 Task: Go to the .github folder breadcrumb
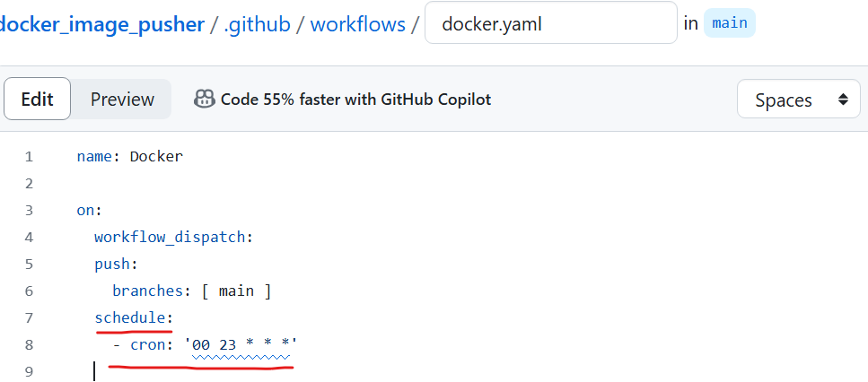[x=257, y=24]
